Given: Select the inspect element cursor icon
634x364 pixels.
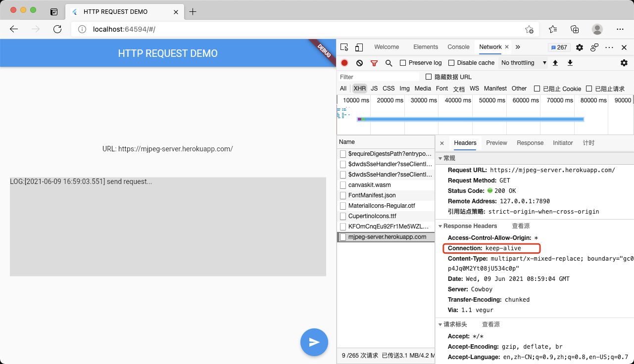Looking at the screenshot, I should pyautogui.click(x=344, y=46).
